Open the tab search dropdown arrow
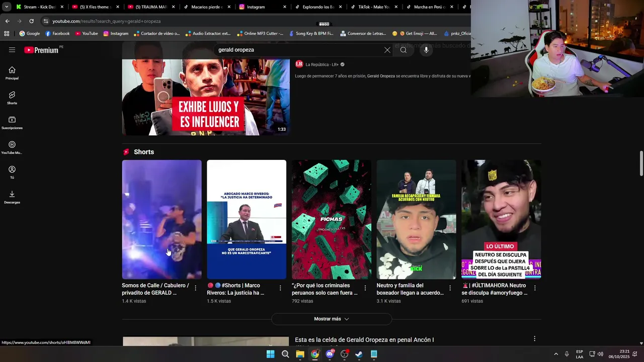Screen dimensions: 644x362 pos(7,7)
